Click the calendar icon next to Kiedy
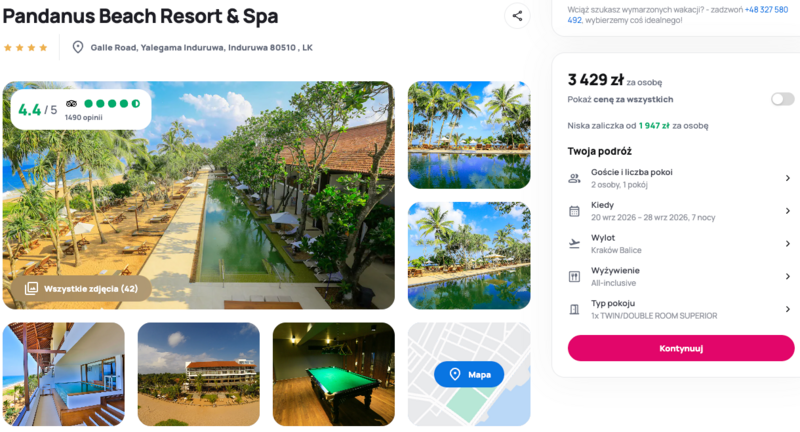This screenshot has height=432, width=800. 574,211
